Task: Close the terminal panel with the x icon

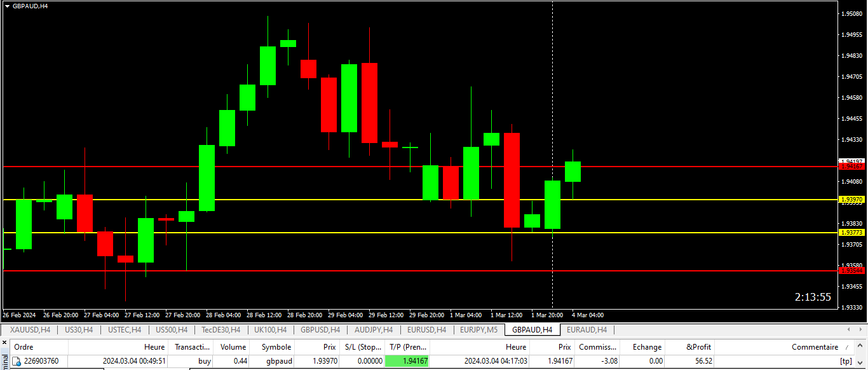Action: click(4, 344)
